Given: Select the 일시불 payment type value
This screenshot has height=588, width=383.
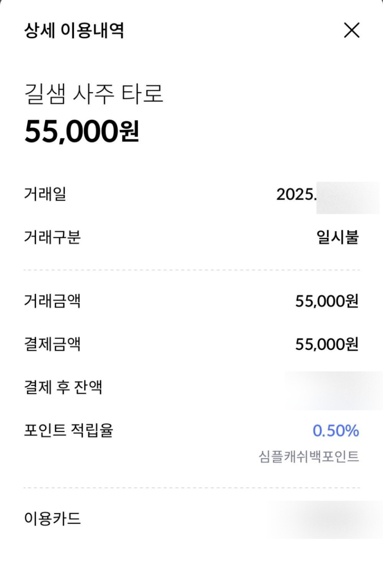Looking at the screenshot, I should click(338, 237).
